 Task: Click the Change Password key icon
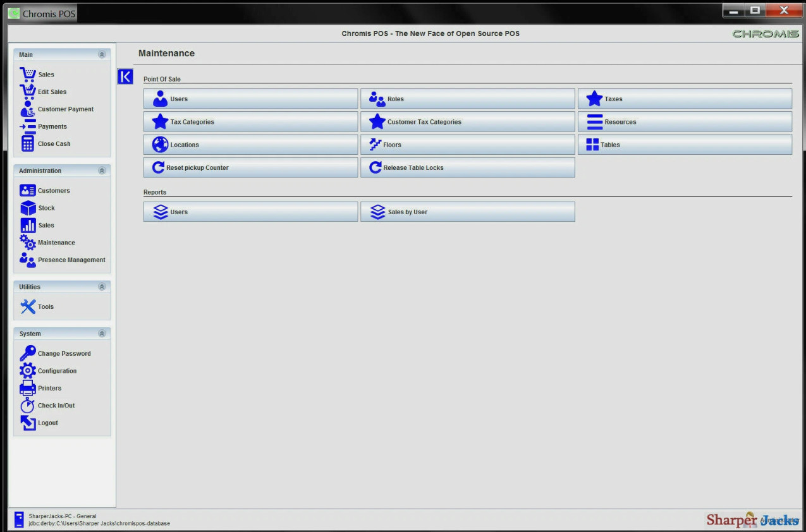click(x=28, y=353)
